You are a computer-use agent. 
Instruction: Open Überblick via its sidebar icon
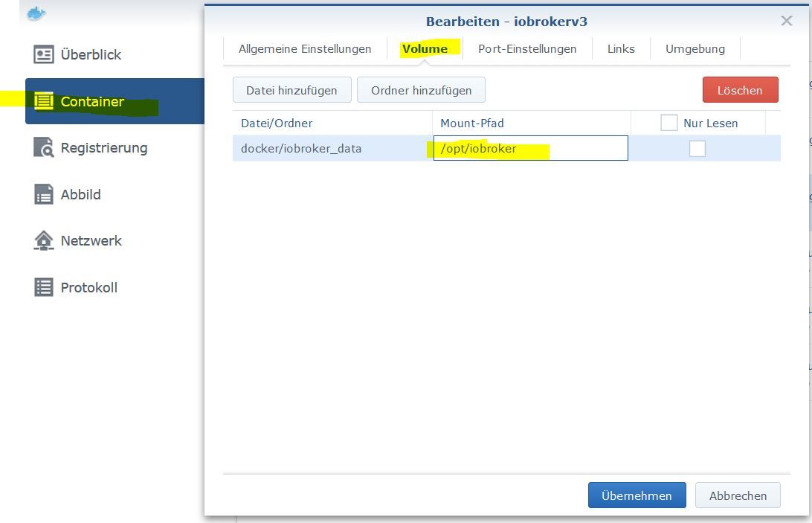43,54
